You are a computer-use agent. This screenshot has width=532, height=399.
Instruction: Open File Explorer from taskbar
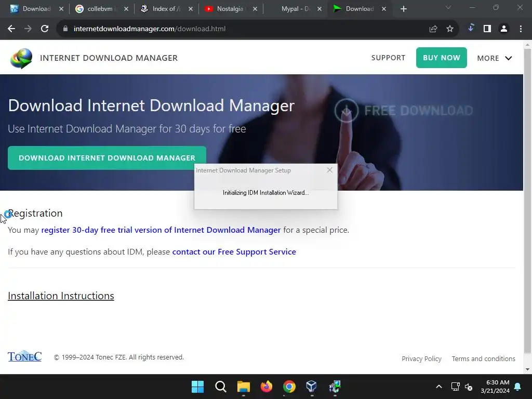pyautogui.click(x=243, y=387)
